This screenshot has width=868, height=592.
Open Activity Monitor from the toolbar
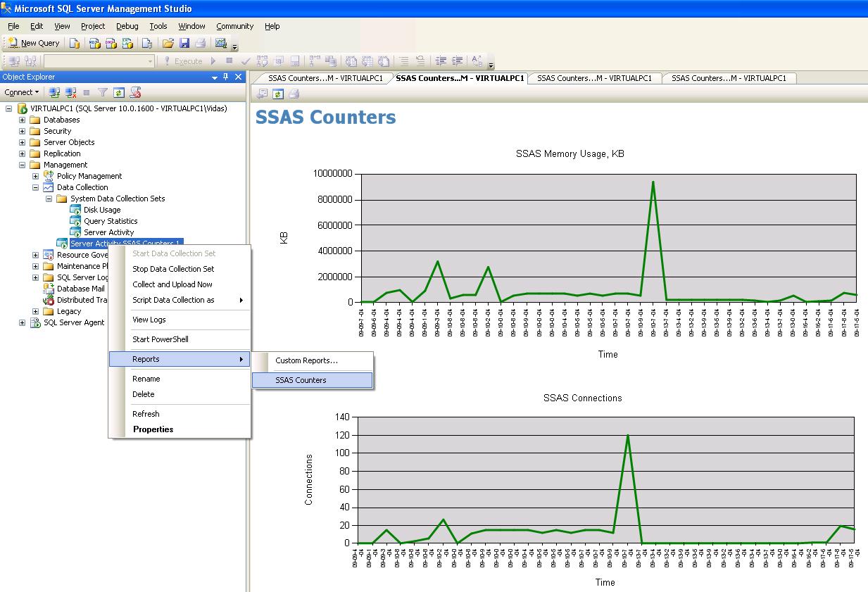coord(221,43)
